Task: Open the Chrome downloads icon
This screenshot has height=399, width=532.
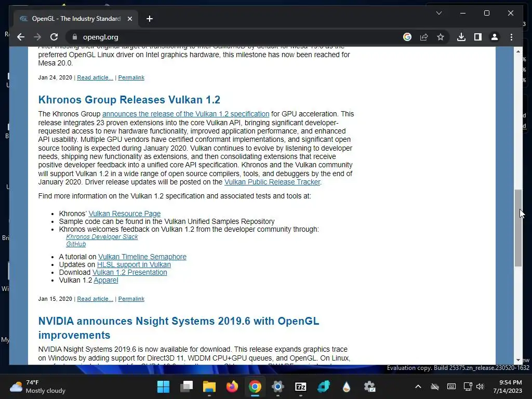Action: pos(461,37)
